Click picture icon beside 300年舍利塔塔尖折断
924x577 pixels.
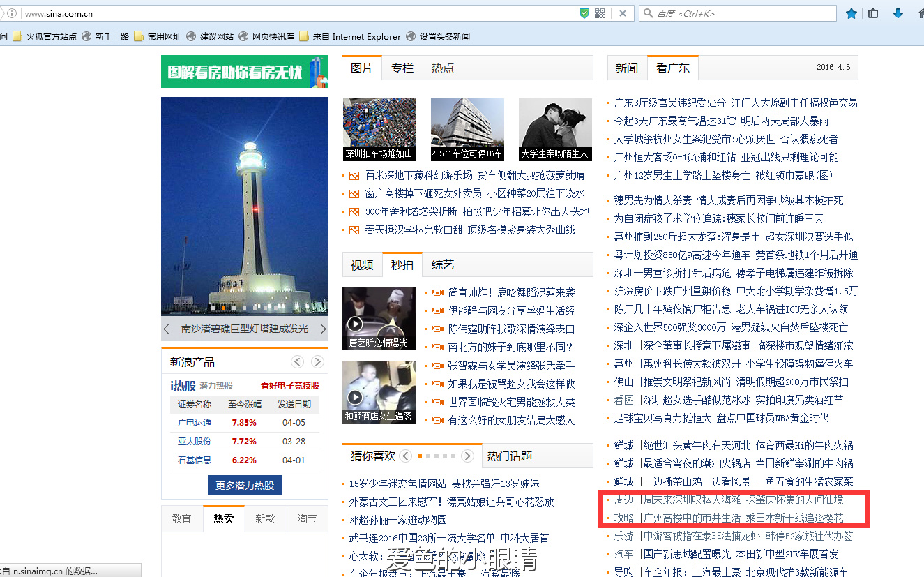tap(354, 212)
